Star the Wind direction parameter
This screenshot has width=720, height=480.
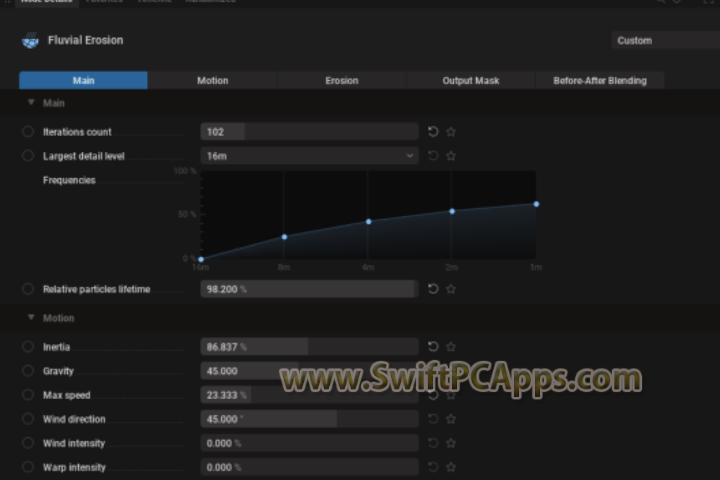point(451,419)
